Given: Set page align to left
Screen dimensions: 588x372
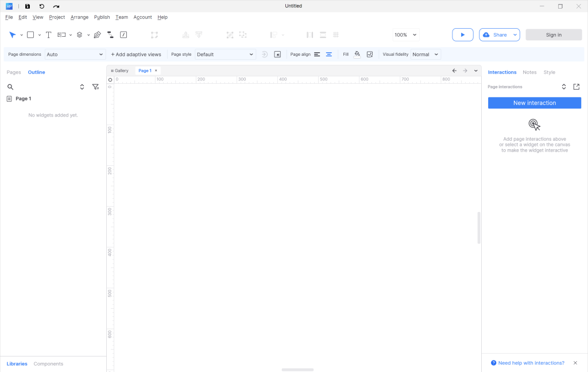Looking at the screenshot, I should pyautogui.click(x=317, y=55).
